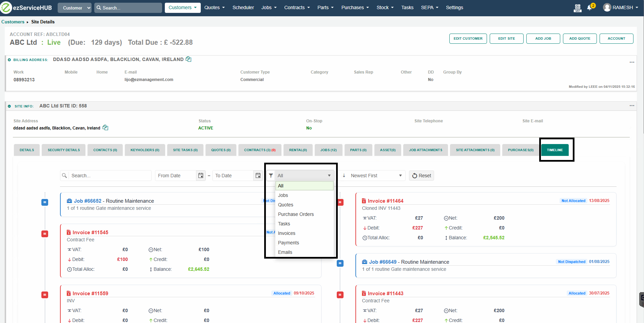644x323 pixels.
Task: Open the Customer search-type dropdown
Action: (x=75, y=8)
